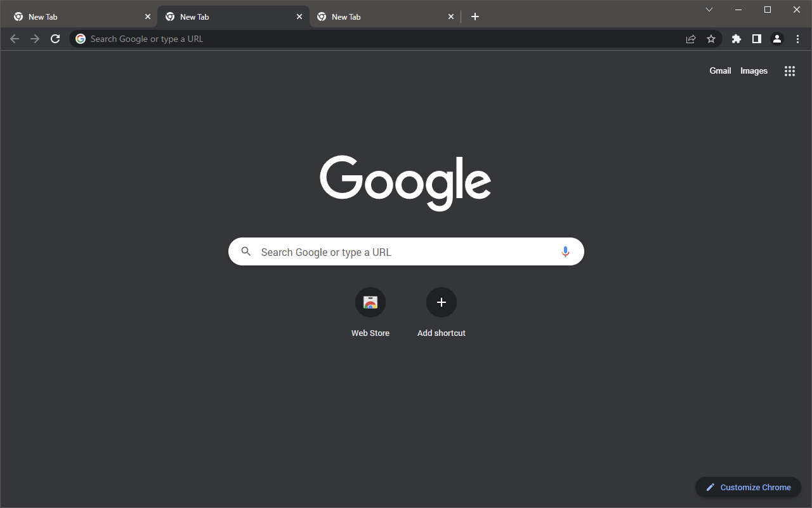Select the second New Tab

click(x=233, y=17)
